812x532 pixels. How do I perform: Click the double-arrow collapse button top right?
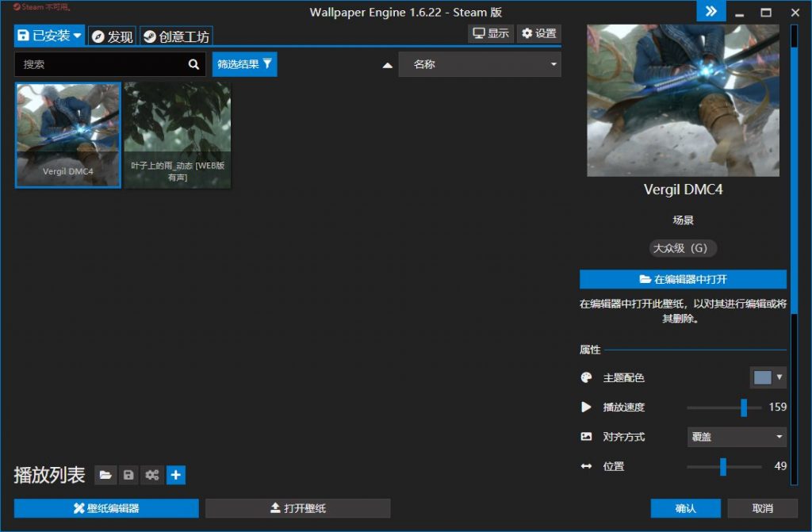point(710,11)
